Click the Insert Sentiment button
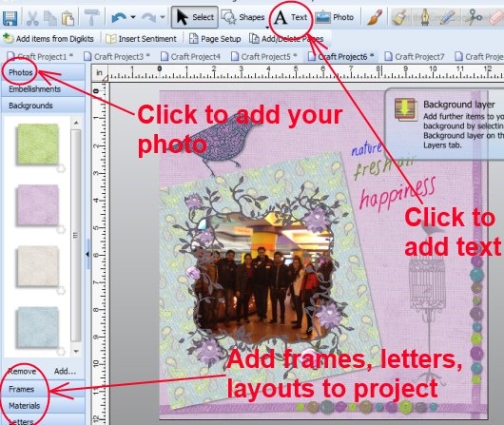The height and width of the screenshot is (425, 504). [x=141, y=39]
